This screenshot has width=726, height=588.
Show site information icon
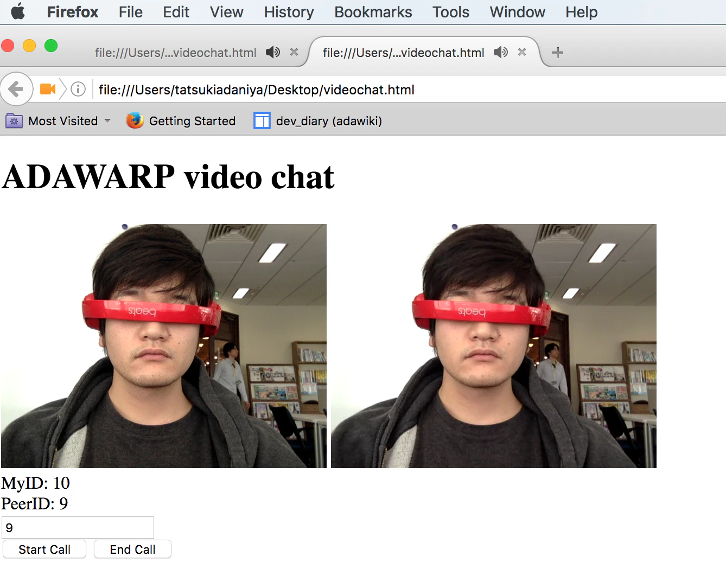pyautogui.click(x=78, y=89)
